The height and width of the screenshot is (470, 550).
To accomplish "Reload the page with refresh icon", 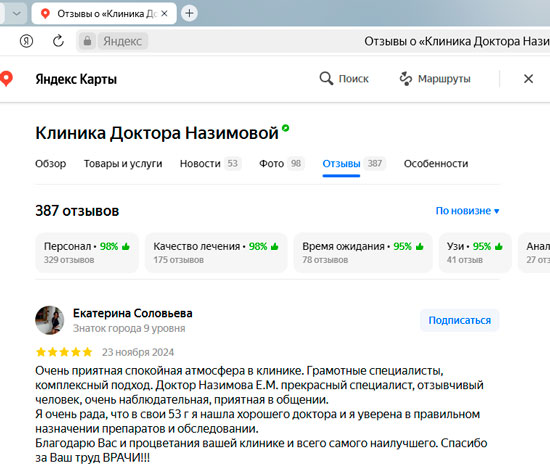I will 58,41.
